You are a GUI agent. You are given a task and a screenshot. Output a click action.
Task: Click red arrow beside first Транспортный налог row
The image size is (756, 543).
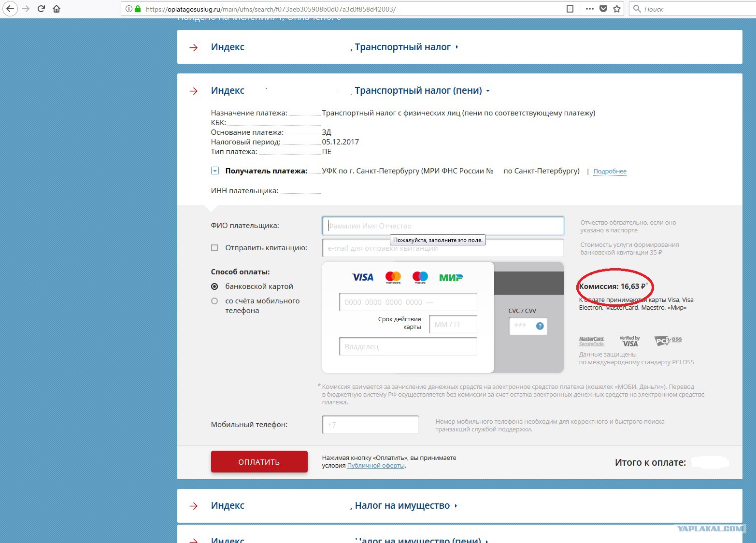click(x=194, y=47)
